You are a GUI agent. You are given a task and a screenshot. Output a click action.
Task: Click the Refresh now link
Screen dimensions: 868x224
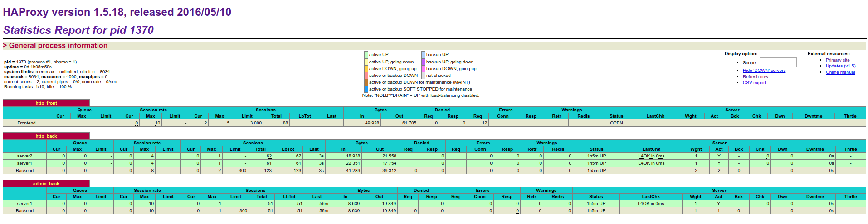[x=756, y=77]
